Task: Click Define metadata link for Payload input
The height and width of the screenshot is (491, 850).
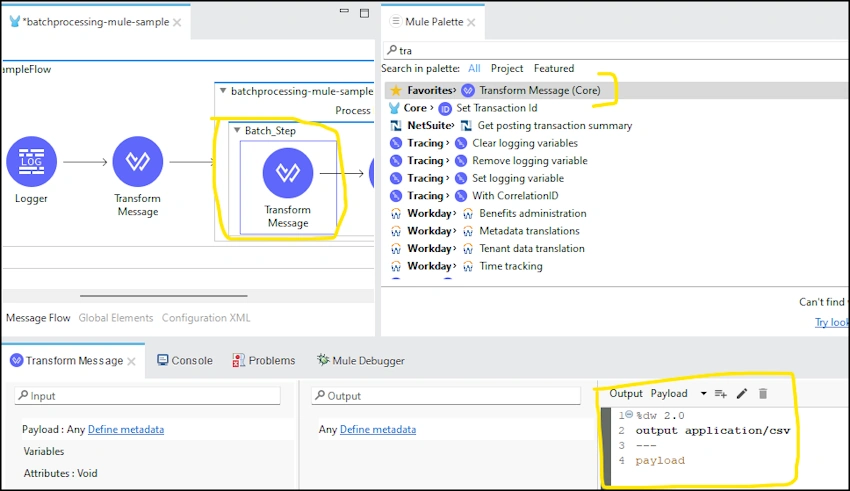Action: pyautogui.click(x=126, y=429)
